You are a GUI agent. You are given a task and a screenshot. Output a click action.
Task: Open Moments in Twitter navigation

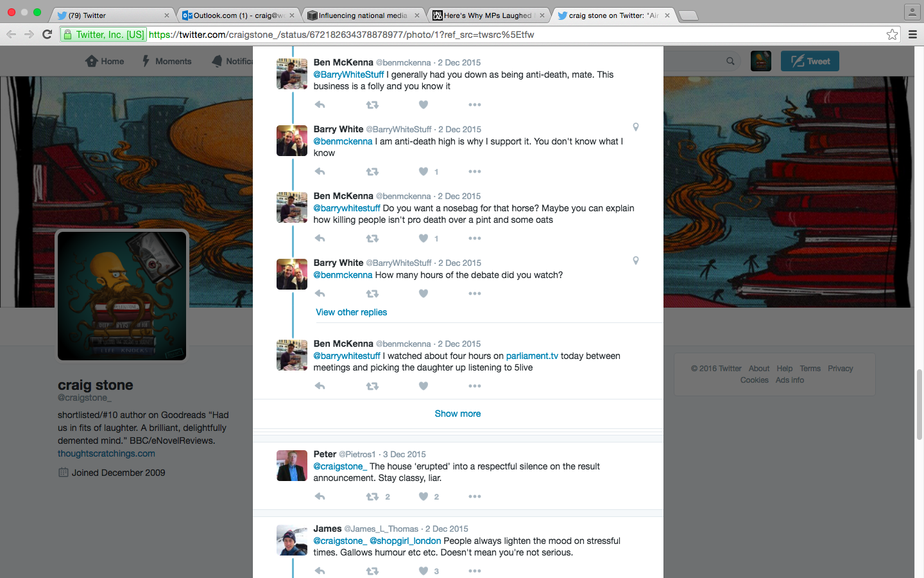pyautogui.click(x=167, y=61)
